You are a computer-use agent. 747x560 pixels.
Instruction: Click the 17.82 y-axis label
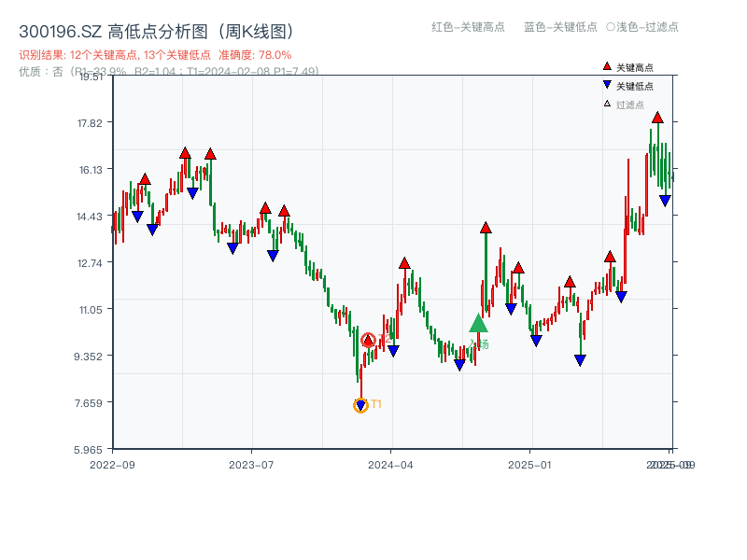[x=90, y=123]
